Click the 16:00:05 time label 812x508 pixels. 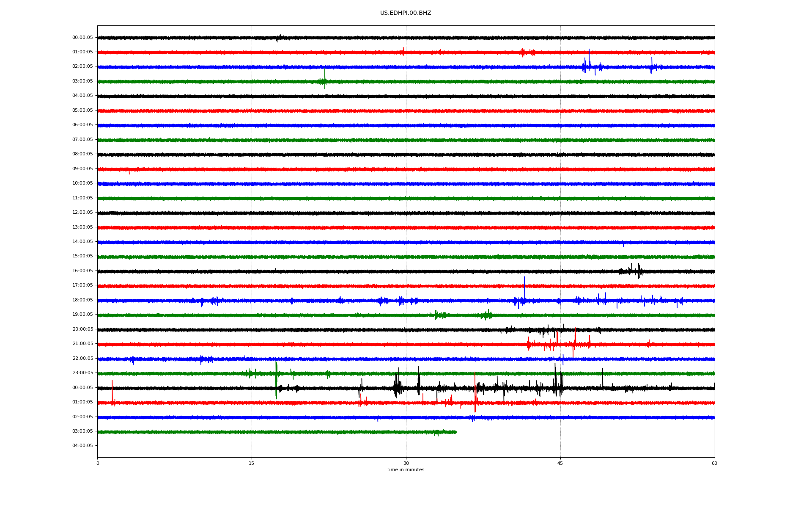tap(82, 271)
